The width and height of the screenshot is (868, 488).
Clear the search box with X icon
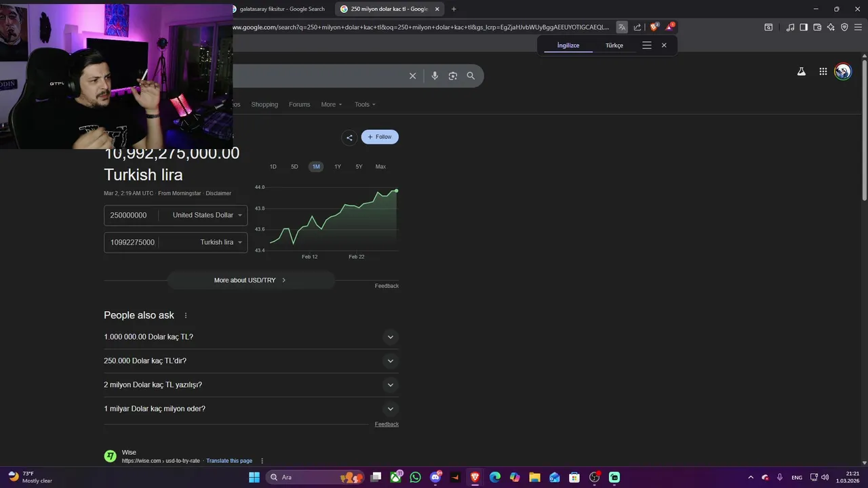[x=412, y=76]
